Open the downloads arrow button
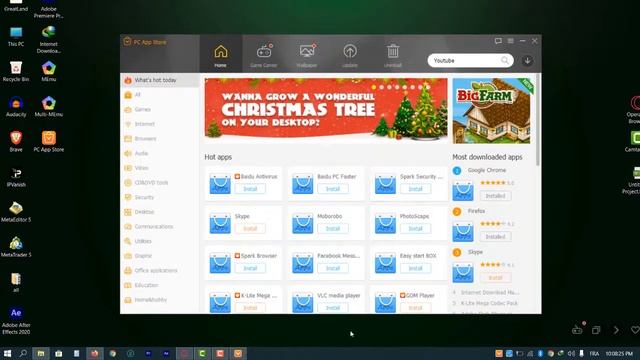 tap(527, 60)
